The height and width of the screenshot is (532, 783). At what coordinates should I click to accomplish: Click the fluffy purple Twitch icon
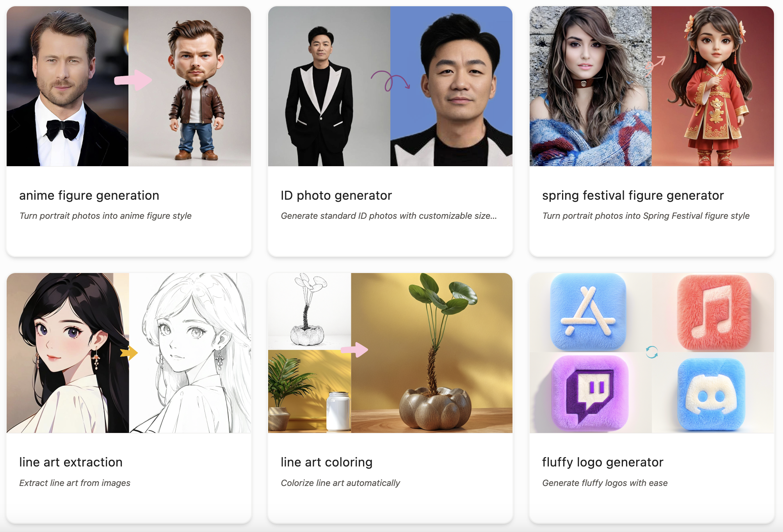point(590,393)
